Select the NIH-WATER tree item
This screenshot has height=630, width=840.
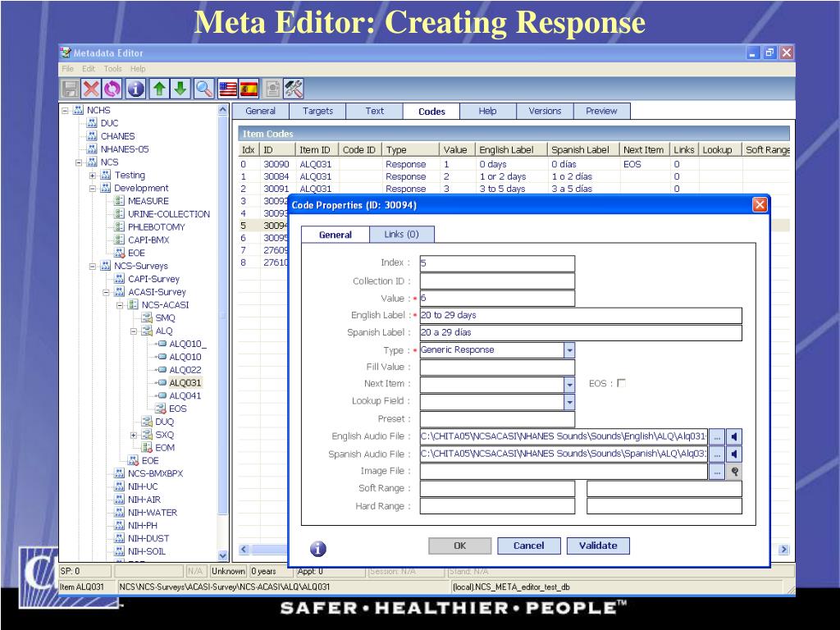coord(152,513)
